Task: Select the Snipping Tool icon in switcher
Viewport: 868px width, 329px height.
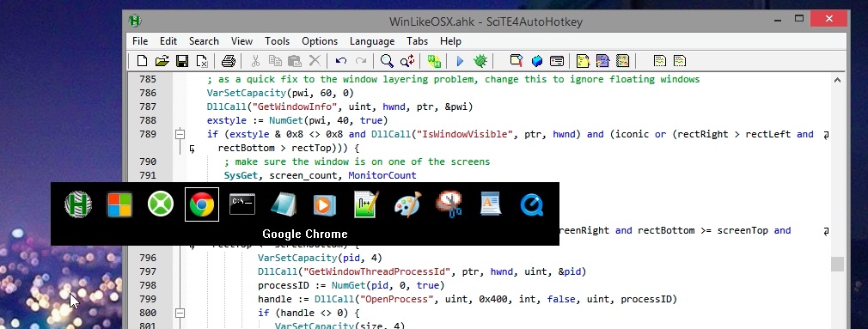Action: (449, 204)
